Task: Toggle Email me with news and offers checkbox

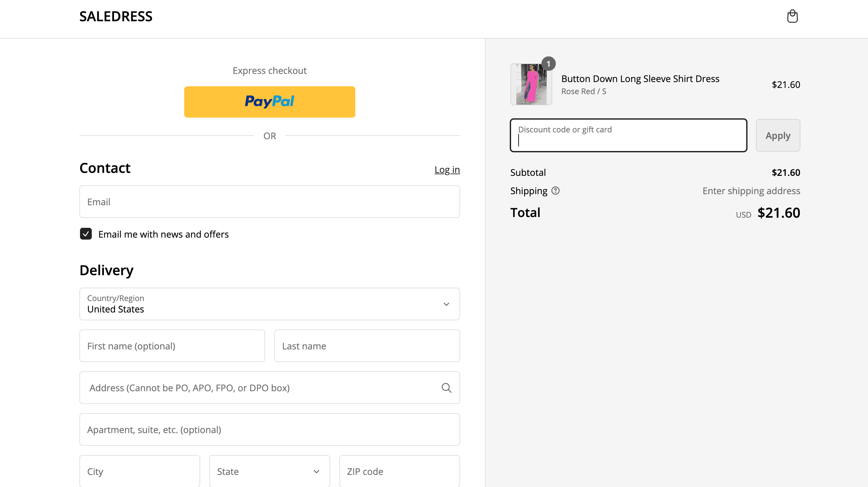Action: [x=86, y=234]
